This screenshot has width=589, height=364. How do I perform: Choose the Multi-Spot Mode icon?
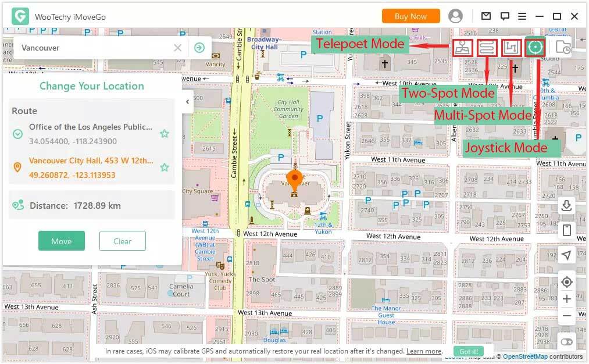(511, 48)
